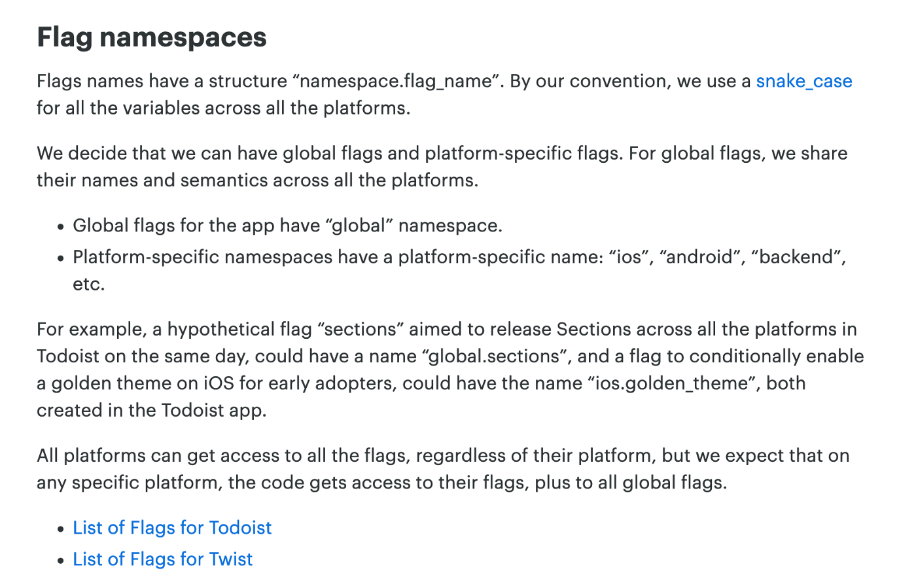The image size is (916, 588).
Task: Click the quoted word "backend" in the bullet list
Action: point(796,257)
